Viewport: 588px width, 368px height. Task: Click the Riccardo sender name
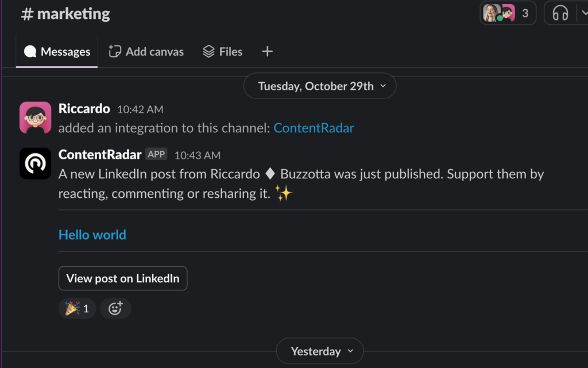84,109
